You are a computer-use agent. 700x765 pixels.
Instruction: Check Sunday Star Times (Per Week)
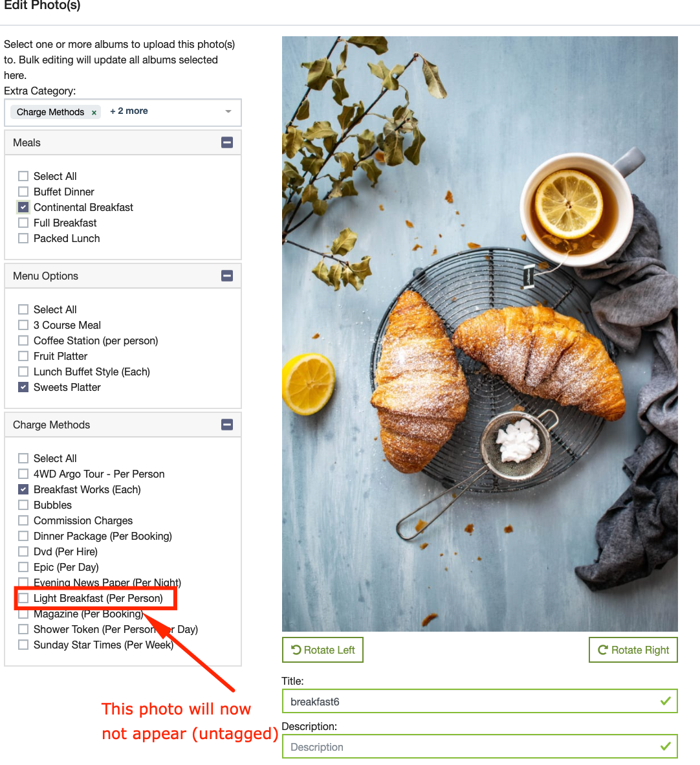click(x=23, y=645)
